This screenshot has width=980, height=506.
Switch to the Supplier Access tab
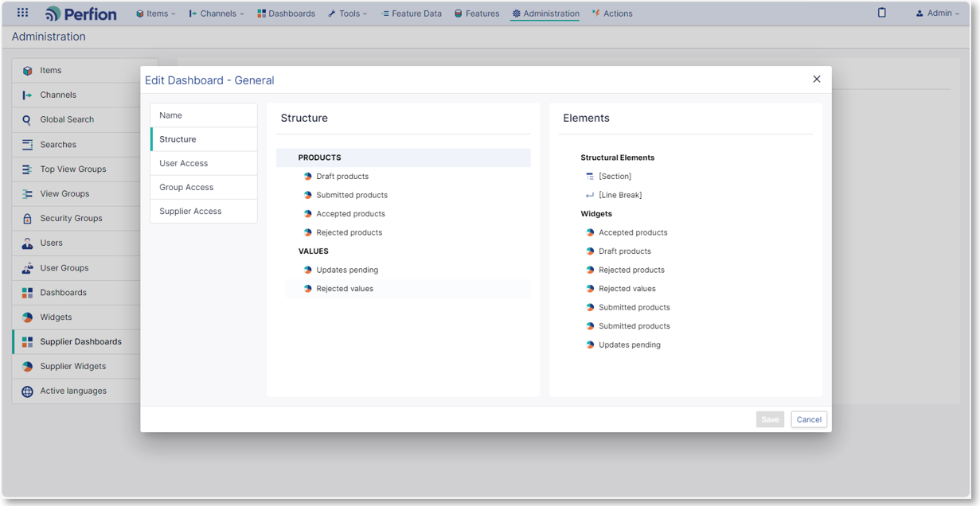pyautogui.click(x=204, y=211)
